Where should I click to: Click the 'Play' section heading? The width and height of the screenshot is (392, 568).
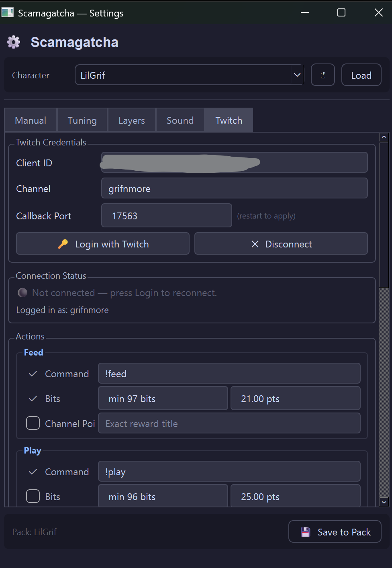33,450
